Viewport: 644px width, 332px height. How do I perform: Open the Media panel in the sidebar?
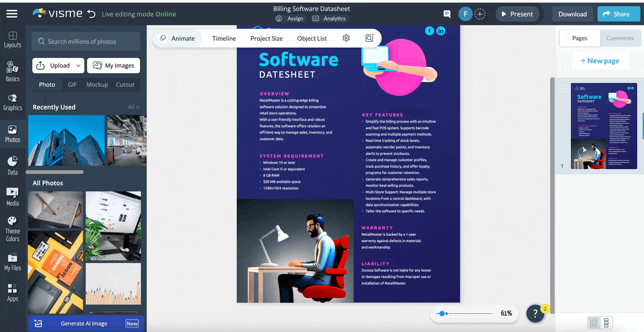[12, 197]
